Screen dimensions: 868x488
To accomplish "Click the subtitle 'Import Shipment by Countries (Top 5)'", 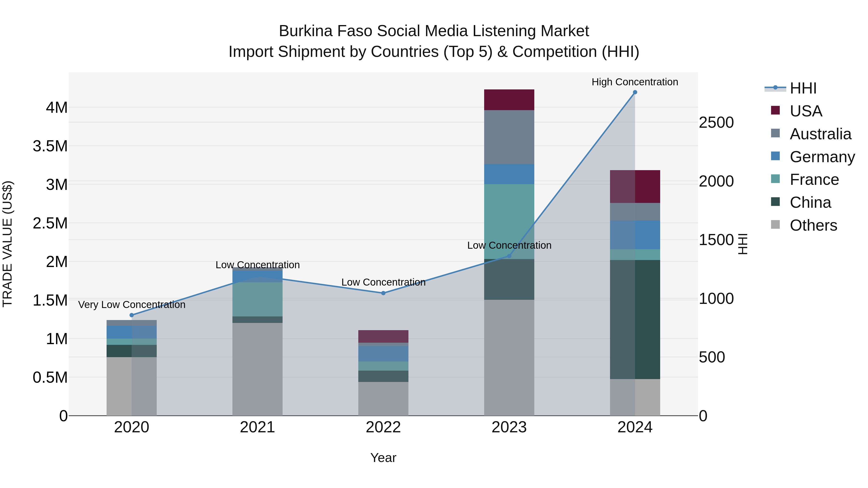I will [x=360, y=52].
